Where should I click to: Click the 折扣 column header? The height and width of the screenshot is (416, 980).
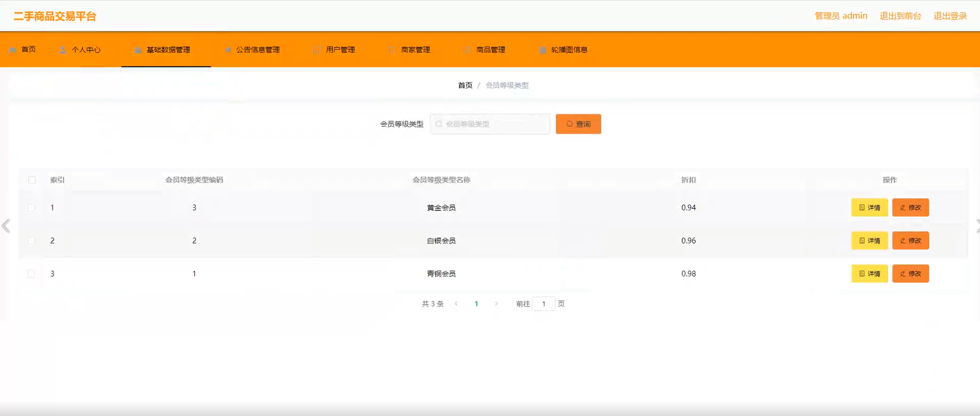[x=689, y=180]
